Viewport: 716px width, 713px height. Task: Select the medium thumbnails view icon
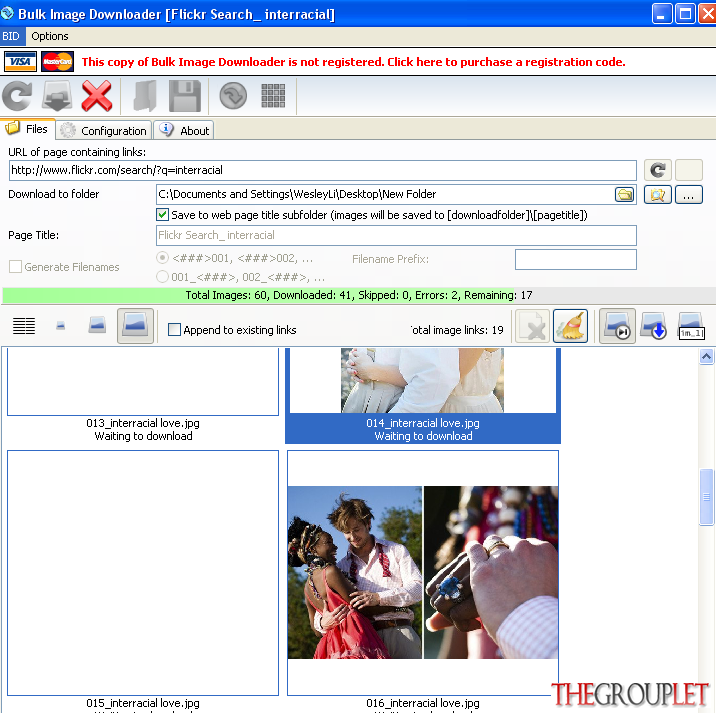pos(97,325)
